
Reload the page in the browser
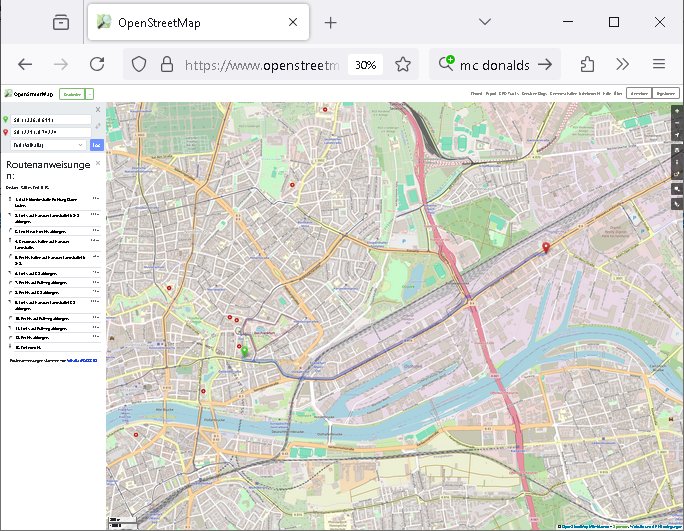point(97,64)
